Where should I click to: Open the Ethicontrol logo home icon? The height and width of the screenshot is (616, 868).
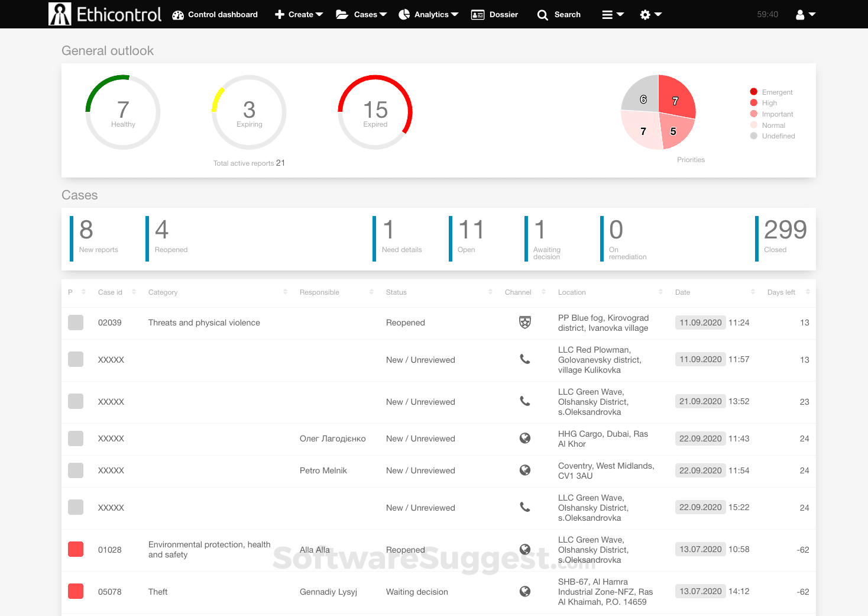[59, 14]
